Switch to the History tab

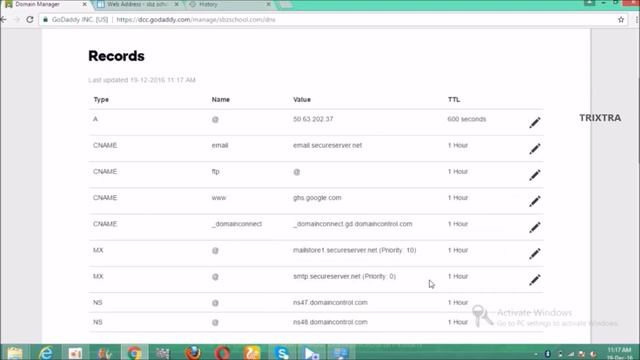tap(229, 4)
